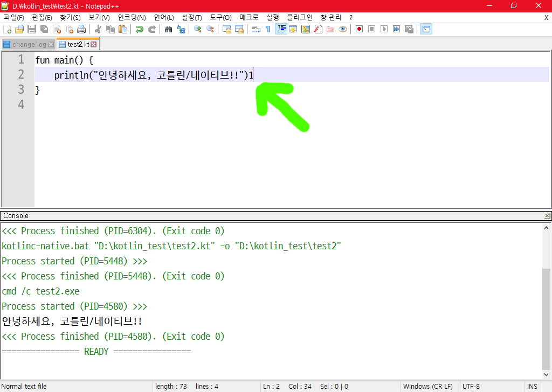Click the Open file toolbar icon
This screenshot has width=552, height=392.
(19, 29)
